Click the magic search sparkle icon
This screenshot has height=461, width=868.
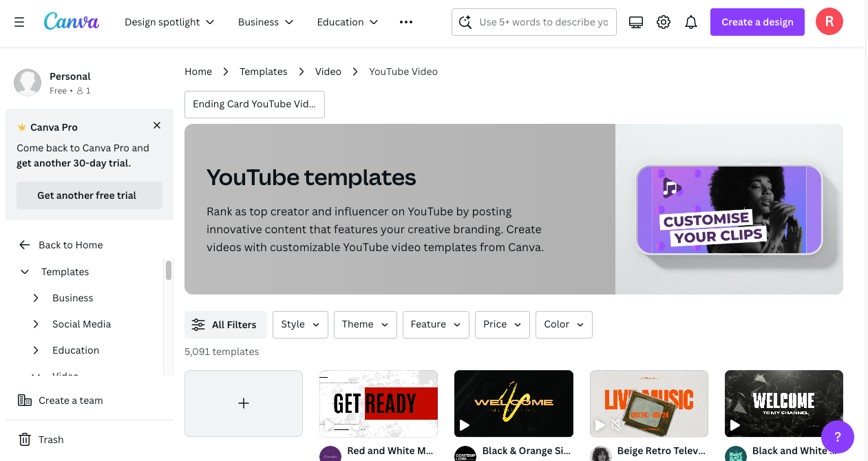pos(465,22)
